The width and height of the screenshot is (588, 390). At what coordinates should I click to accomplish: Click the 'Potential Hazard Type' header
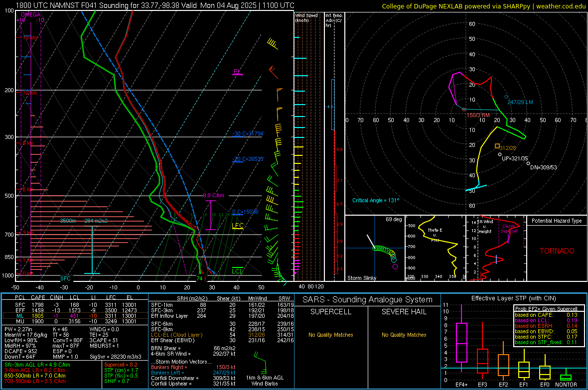coord(557,221)
